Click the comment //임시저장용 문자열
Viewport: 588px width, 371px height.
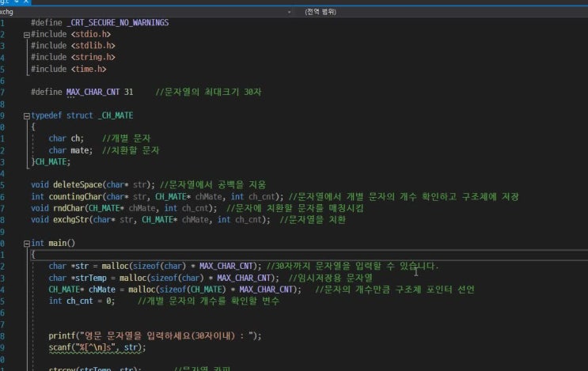click(330, 278)
